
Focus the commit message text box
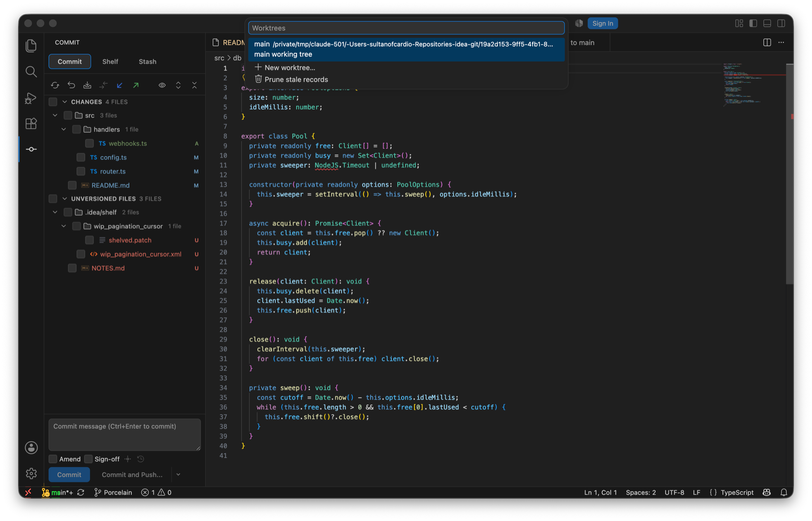tap(125, 435)
